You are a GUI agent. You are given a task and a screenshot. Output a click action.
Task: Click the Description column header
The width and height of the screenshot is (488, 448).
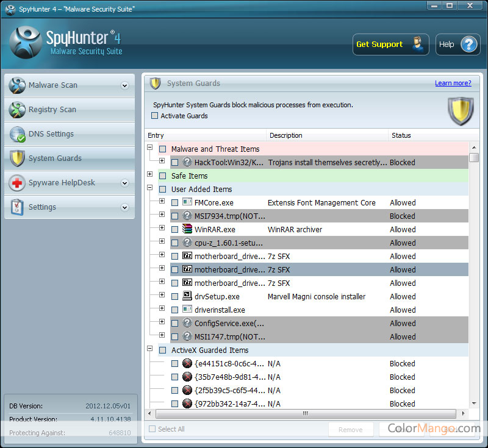click(x=327, y=135)
